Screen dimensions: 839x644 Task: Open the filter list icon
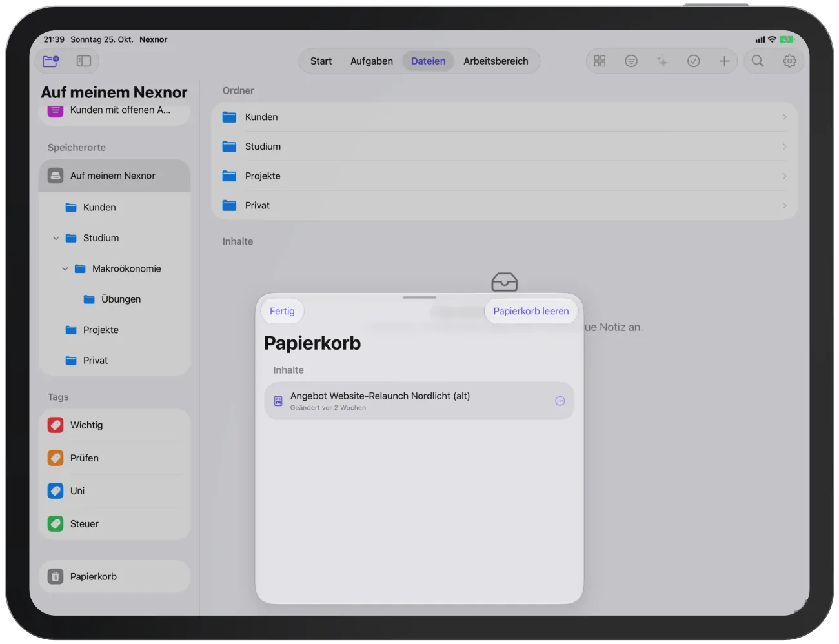point(631,61)
